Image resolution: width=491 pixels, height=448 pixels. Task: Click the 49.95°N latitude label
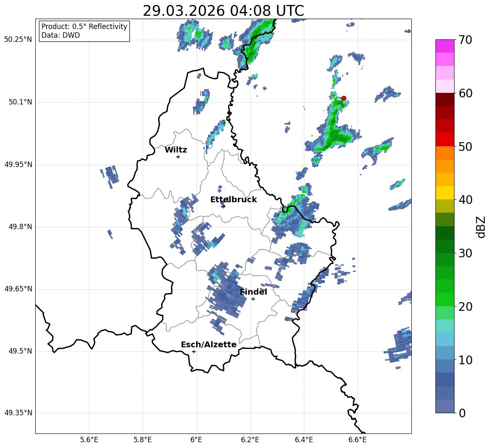(18, 165)
